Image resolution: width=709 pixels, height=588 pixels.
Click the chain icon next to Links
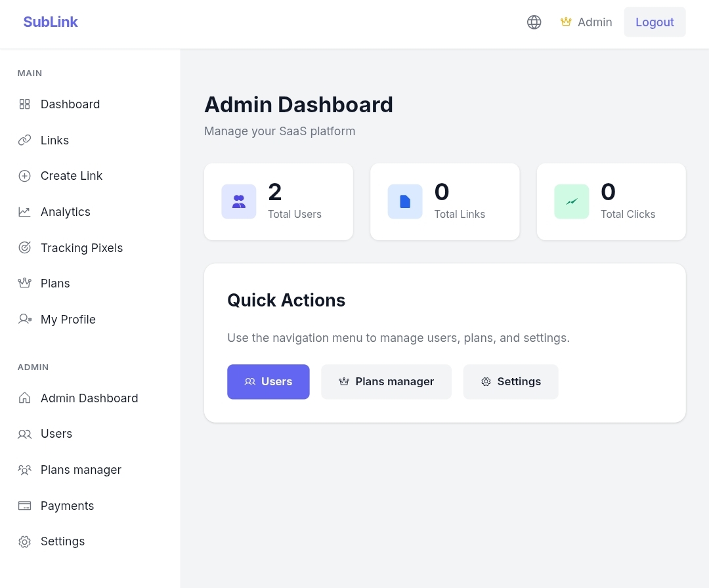(24, 140)
